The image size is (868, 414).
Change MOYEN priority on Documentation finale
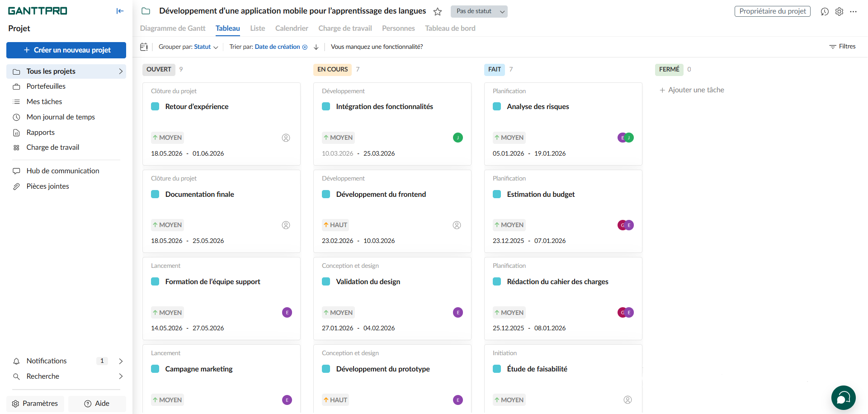click(167, 225)
